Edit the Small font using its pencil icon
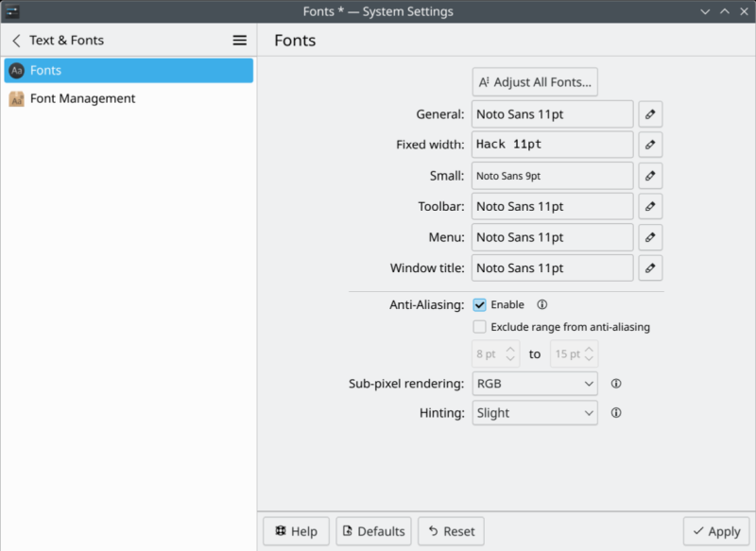756x551 pixels. (x=650, y=175)
